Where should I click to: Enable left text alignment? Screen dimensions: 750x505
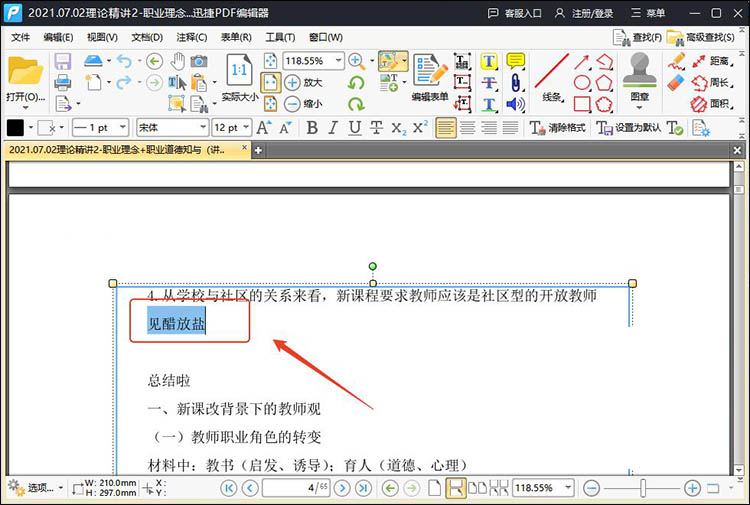(446, 128)
